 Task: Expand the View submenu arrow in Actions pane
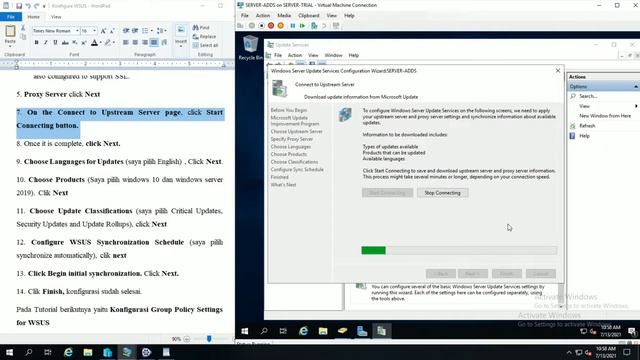point(636,106)
